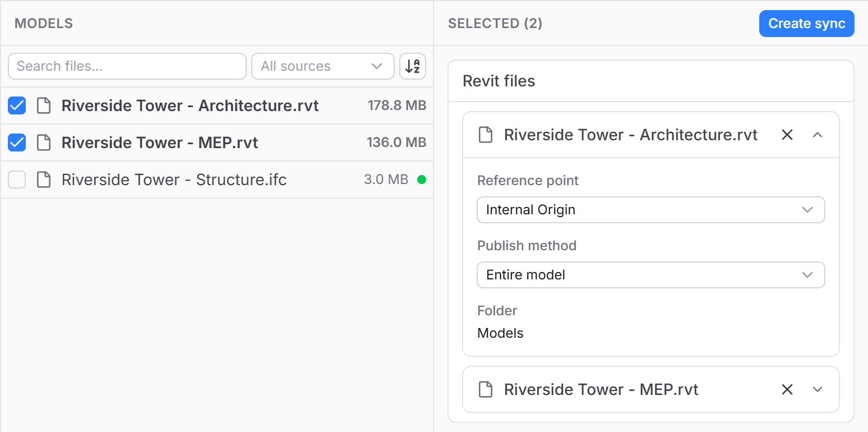Click the Models folder value

500,333
